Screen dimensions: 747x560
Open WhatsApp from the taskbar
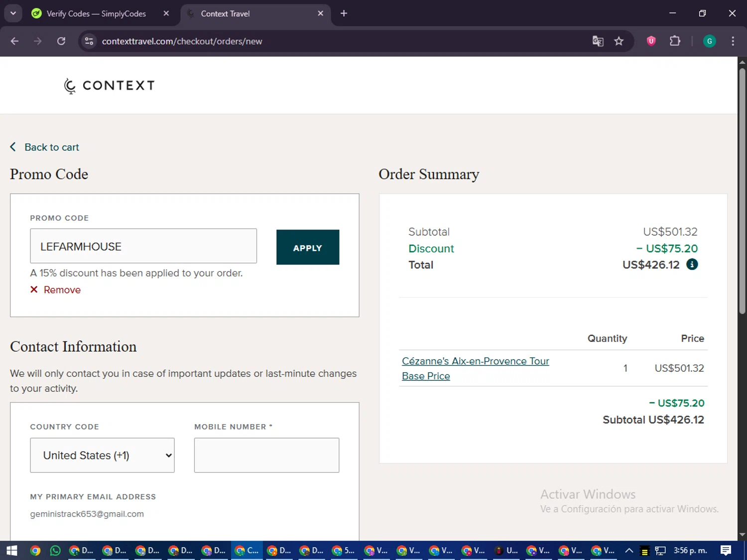(55, 550)
